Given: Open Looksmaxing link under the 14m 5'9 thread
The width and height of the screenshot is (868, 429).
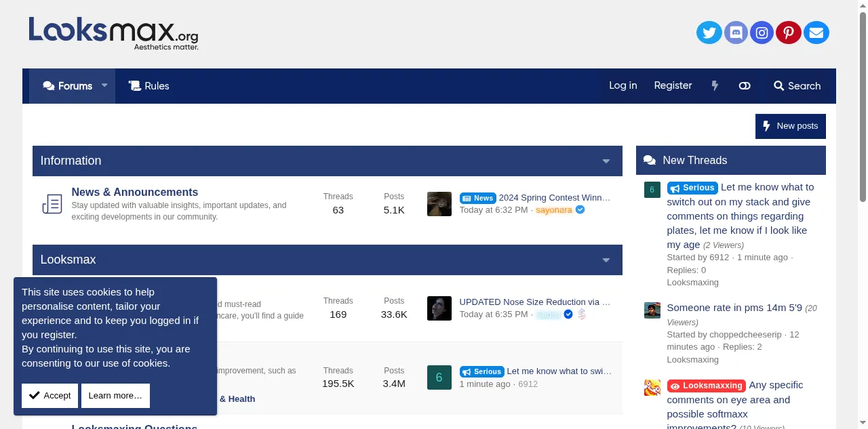Looking at the screenshot, I should coord(692,360).
